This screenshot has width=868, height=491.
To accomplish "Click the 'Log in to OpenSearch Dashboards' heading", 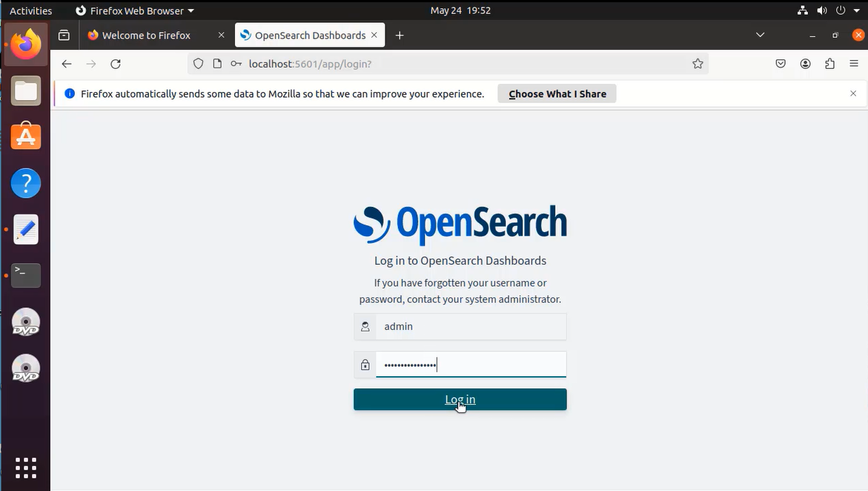I will (x=460, y=260).
